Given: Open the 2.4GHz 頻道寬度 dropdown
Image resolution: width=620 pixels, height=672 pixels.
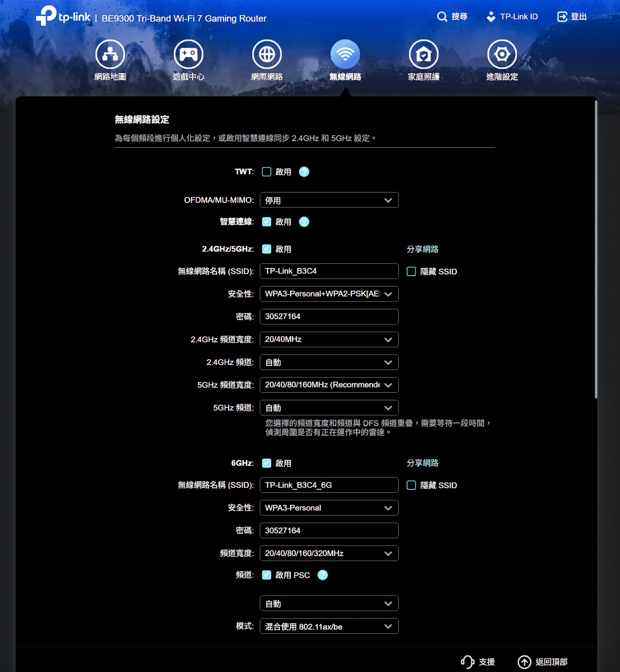Looking at the screenshot, I should (329, 339).
